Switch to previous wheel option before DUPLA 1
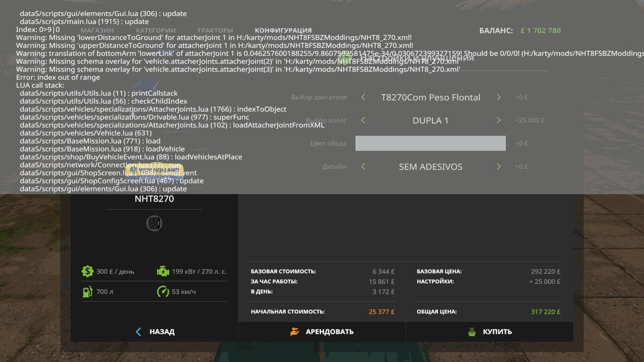This screenshot has height=362, width=644. pos(363,120)
